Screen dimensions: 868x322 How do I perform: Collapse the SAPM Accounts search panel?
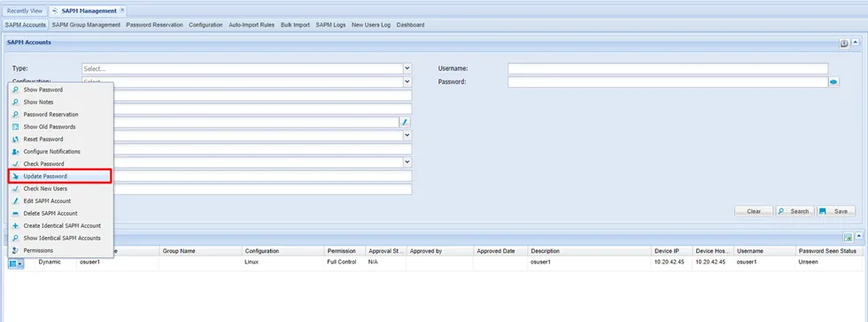coord(856,43)
